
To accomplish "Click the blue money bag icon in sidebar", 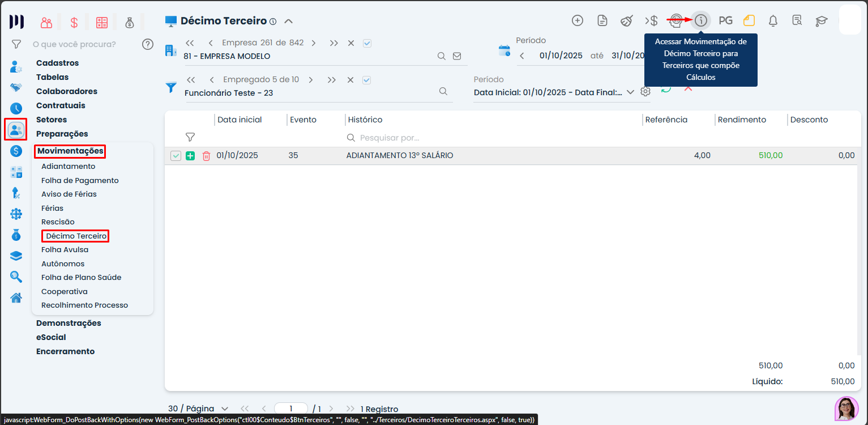I will (x=16, y=235).
